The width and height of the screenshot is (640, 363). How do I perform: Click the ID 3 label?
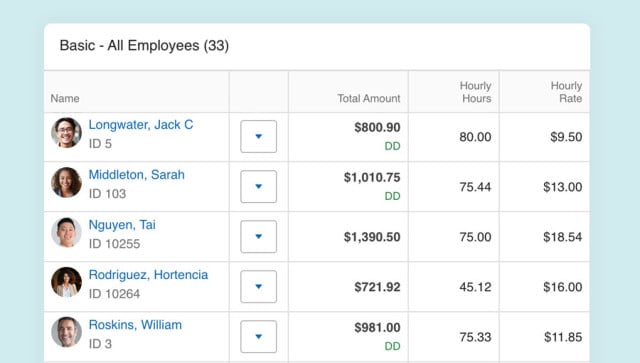[x=100, y=344]
